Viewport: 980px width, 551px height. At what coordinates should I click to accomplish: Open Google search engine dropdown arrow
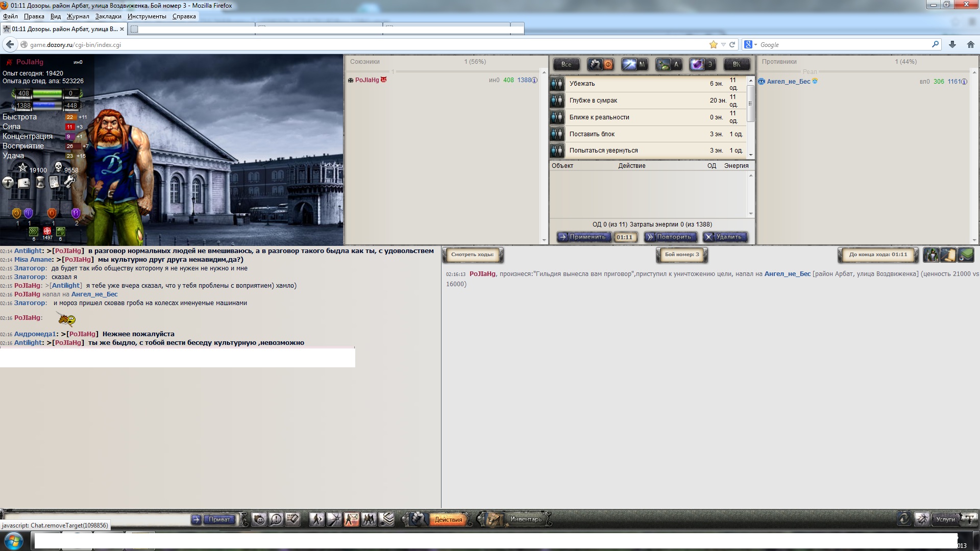pos(755,45)
